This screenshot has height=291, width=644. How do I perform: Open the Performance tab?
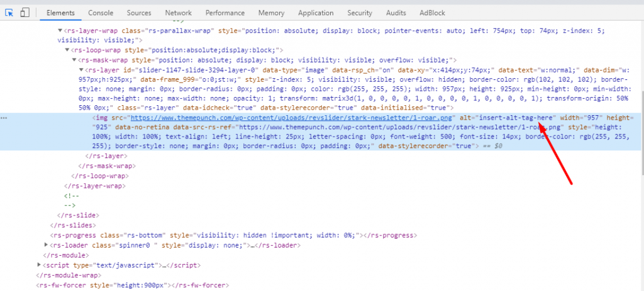coord(225,13)
